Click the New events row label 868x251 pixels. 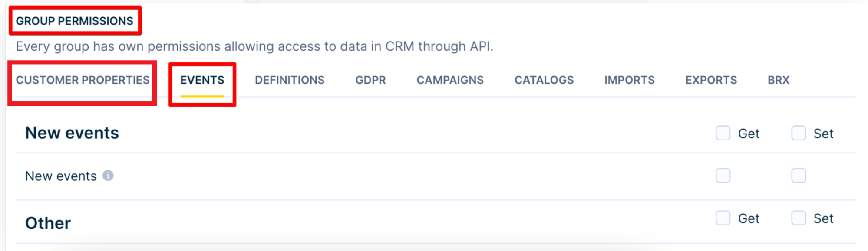(x=61, y=176)
